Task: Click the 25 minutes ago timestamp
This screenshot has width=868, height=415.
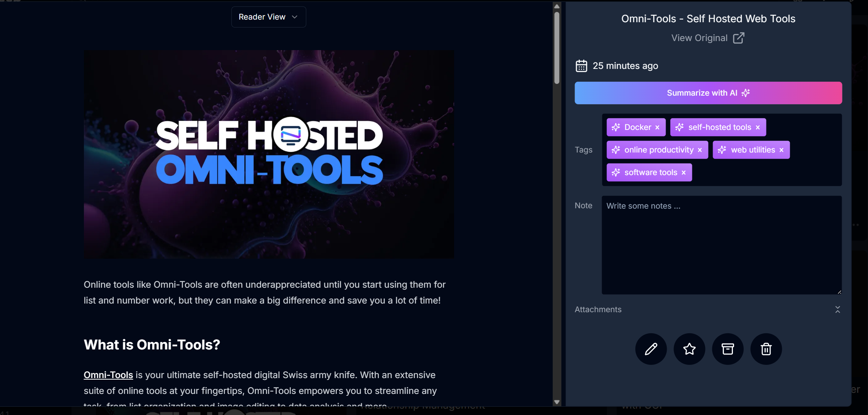Action: pyautogui.click(x=625, y=66)
